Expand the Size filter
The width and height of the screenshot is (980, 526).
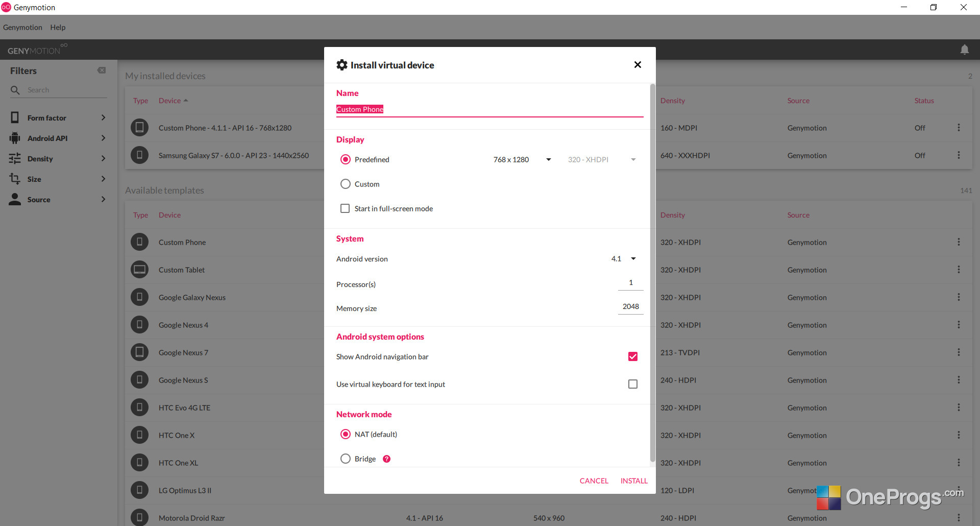(103, 179)
